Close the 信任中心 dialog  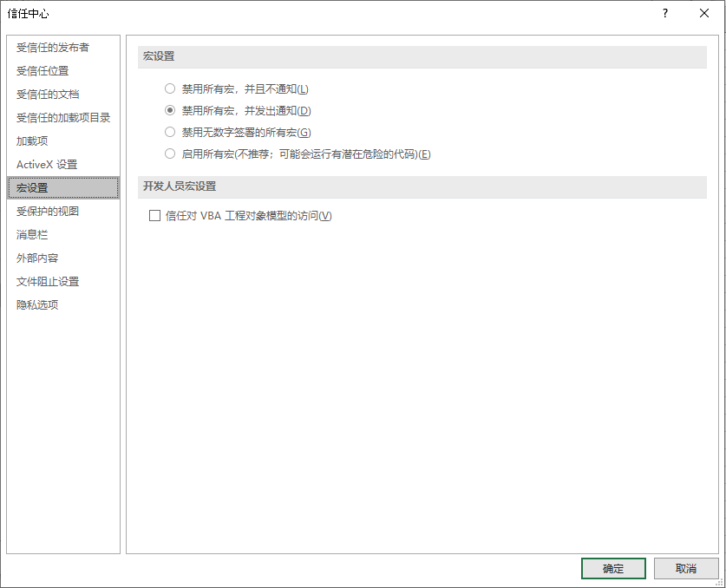tap(704, 13)
